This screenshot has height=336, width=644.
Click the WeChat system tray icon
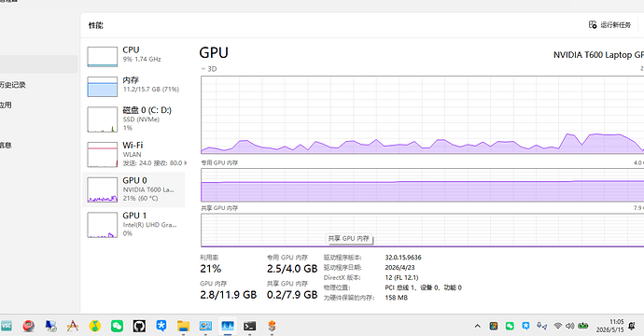pos(510,326)
